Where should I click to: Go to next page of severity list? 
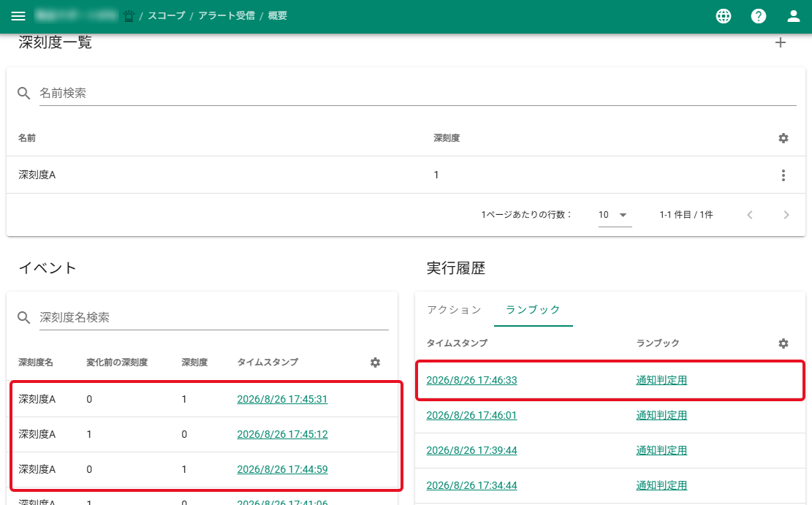(786, 215)
